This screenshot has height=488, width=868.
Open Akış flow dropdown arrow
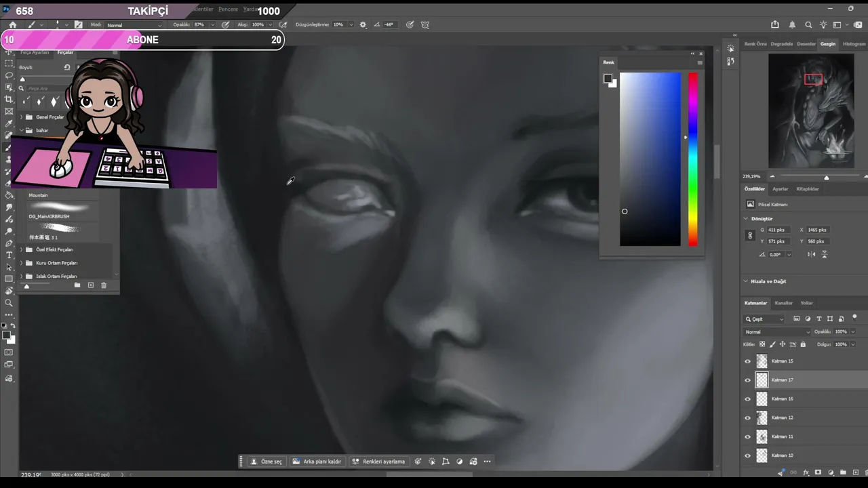tap(270, 24)
